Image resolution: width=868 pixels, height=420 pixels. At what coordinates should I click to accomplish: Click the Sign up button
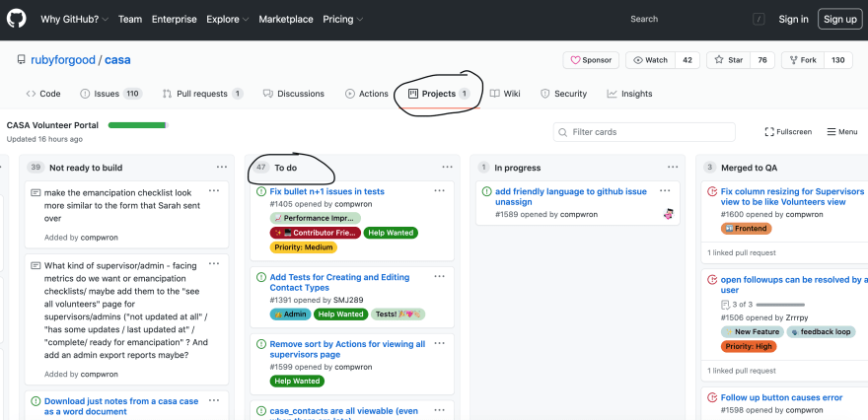pyautogui.click(x=839, y=19)
